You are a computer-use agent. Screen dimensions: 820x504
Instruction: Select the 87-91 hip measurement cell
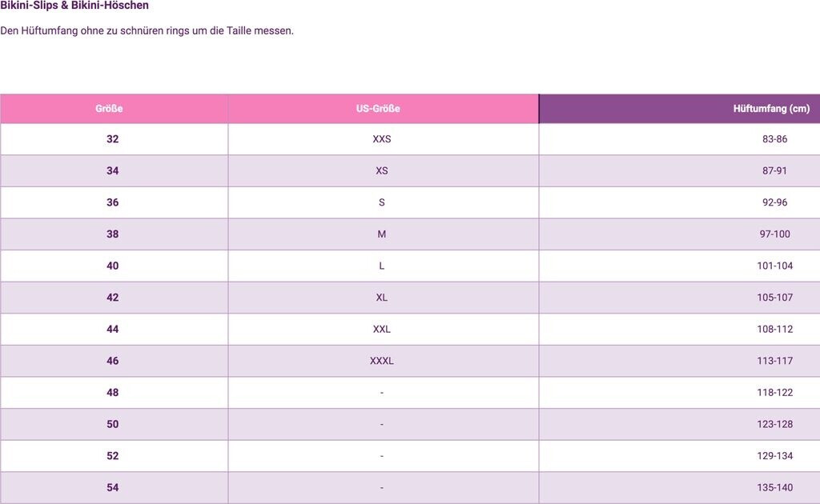(774, 171)
